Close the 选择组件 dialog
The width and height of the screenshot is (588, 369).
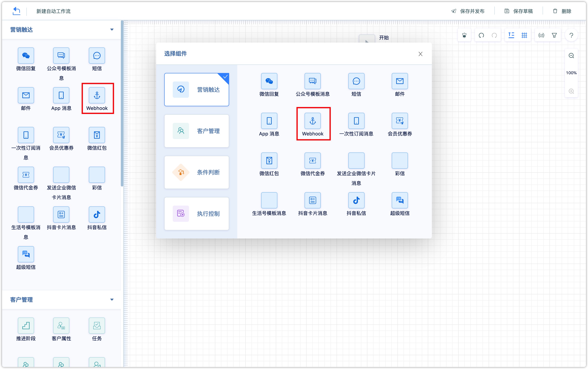click(420, 54)
